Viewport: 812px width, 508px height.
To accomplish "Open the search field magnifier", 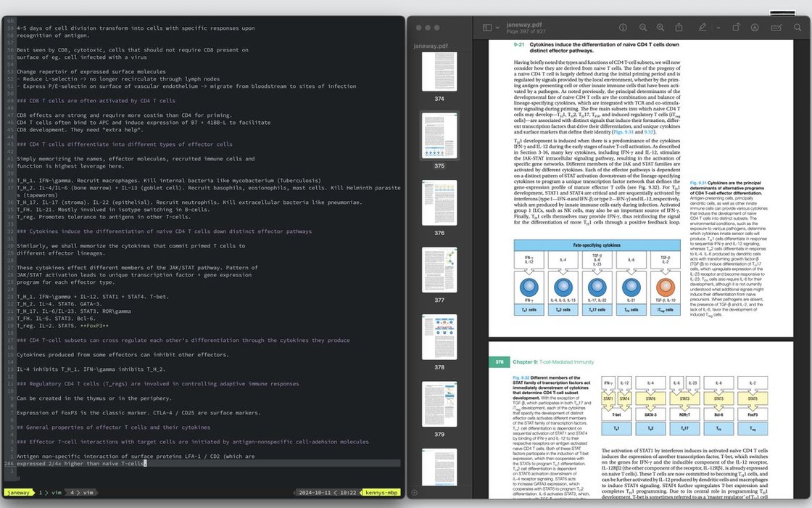I will pos(797,28).
